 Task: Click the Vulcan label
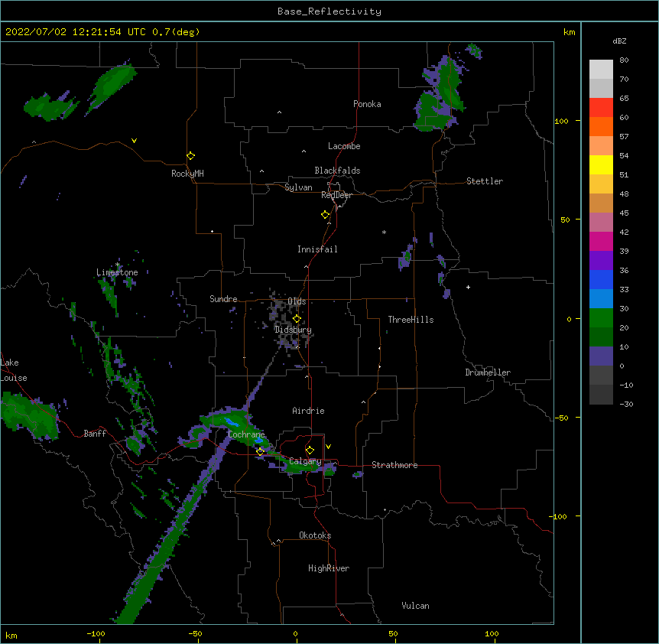click(x=415, y=606)
